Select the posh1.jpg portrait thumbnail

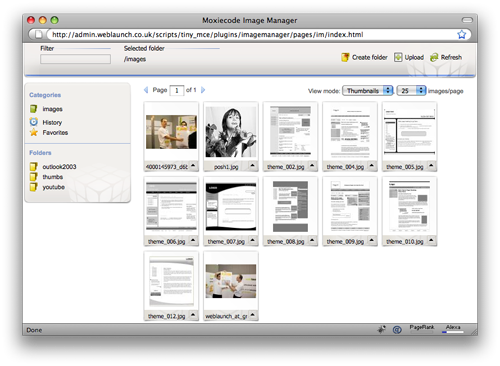[231, 132]
